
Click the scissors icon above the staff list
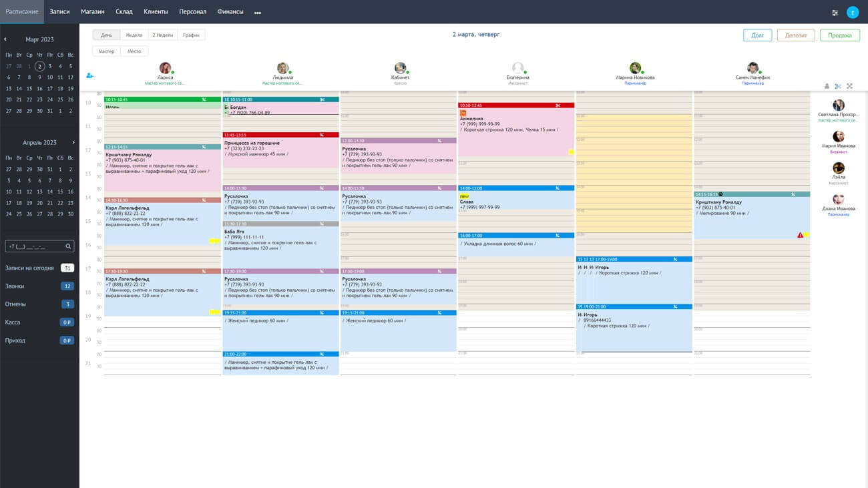coord(838,86)
